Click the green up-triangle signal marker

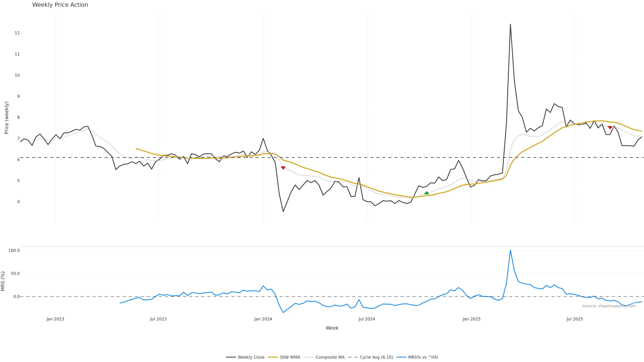tap(426, 193)
